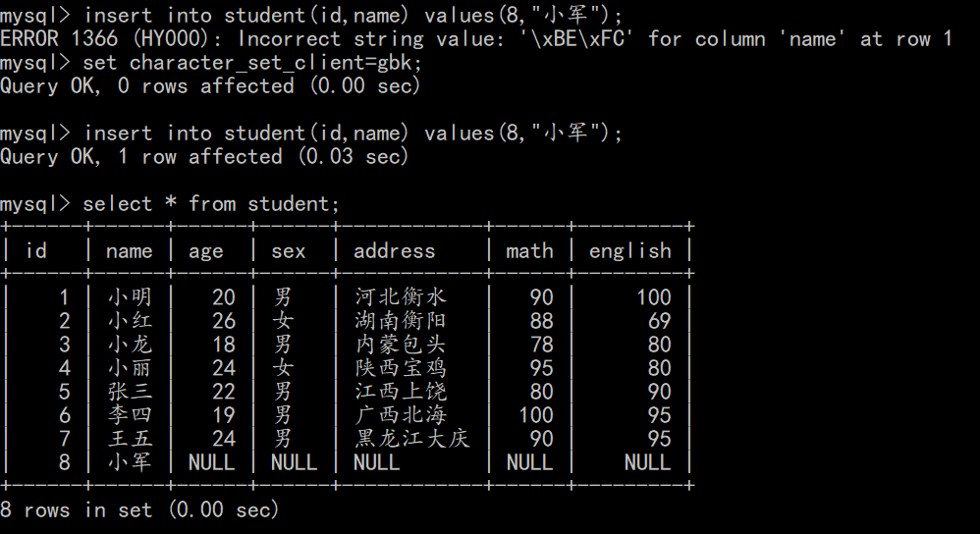Select the address cell 黑龙江大庆
This screenshot has height=534, width=980.
click(412, 439)
